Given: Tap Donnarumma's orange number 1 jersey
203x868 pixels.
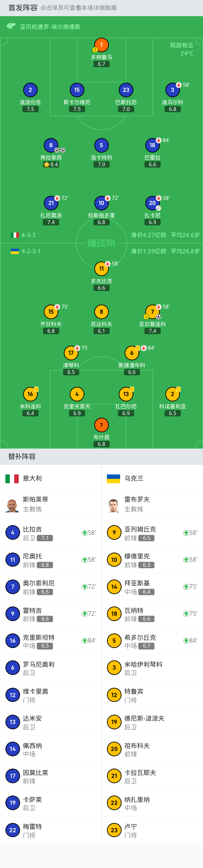Looking at the screenshot, I should (101, 45).
